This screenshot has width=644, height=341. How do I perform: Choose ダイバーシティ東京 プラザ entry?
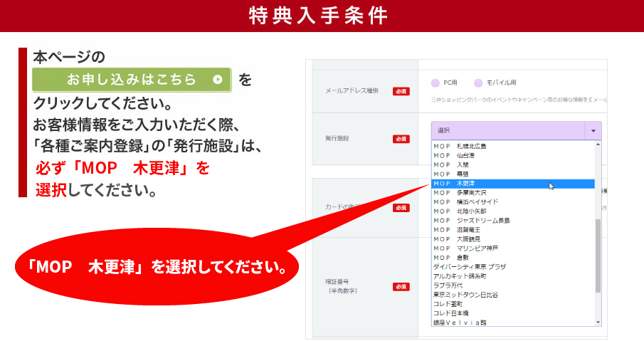[x=469, y=267]
